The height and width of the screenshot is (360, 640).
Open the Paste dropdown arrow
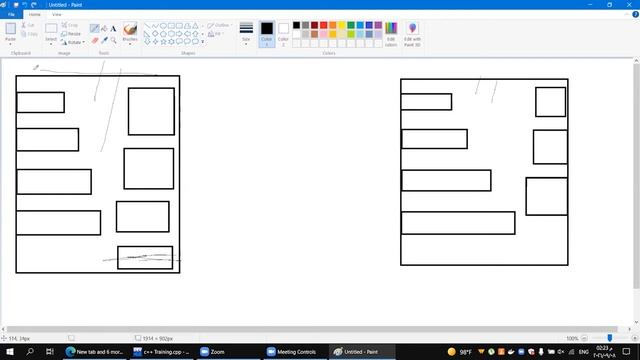point(10,44)
